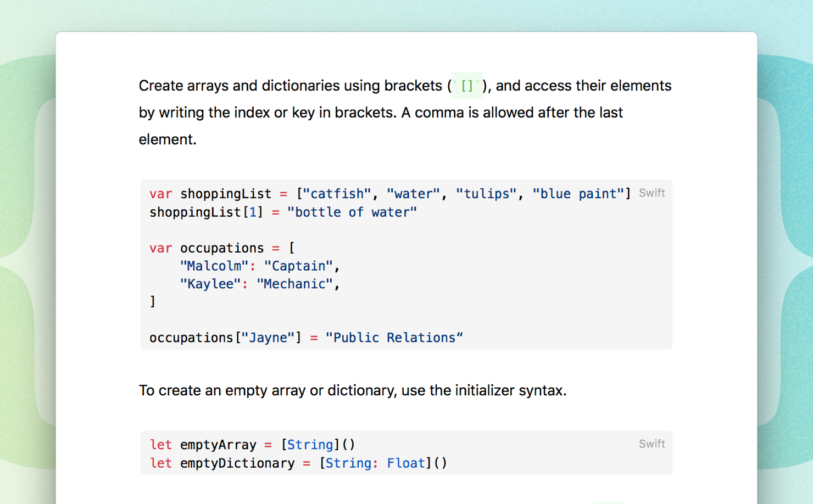Select the "Malcolm" dictionary key
The image size is (813, 504).
(x=214, y=266)
